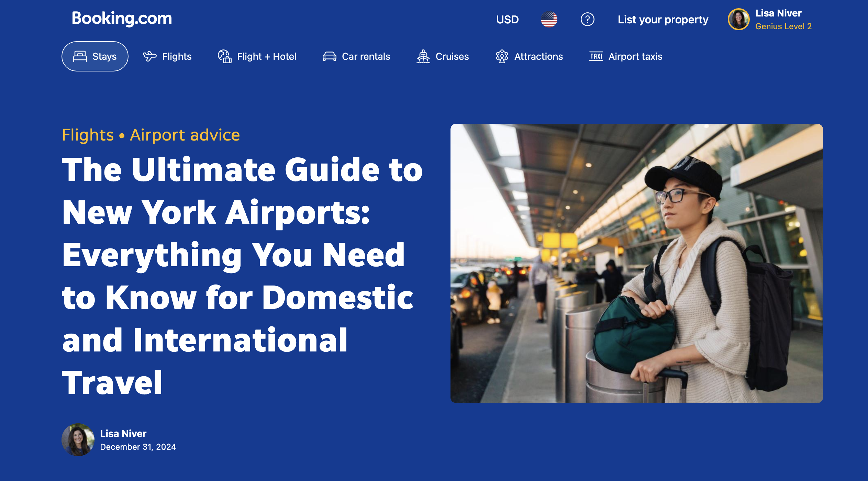Open the help question mark icon

tap(587, 19)
